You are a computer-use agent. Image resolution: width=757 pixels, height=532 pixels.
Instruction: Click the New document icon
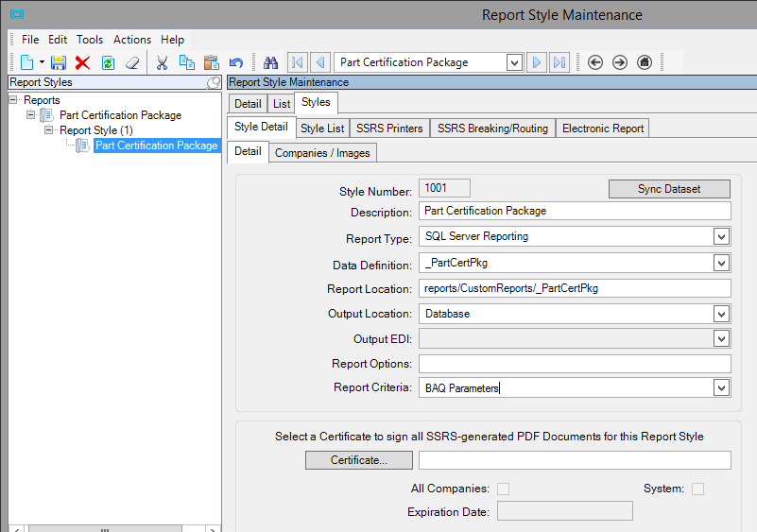[x=26, y=62]
